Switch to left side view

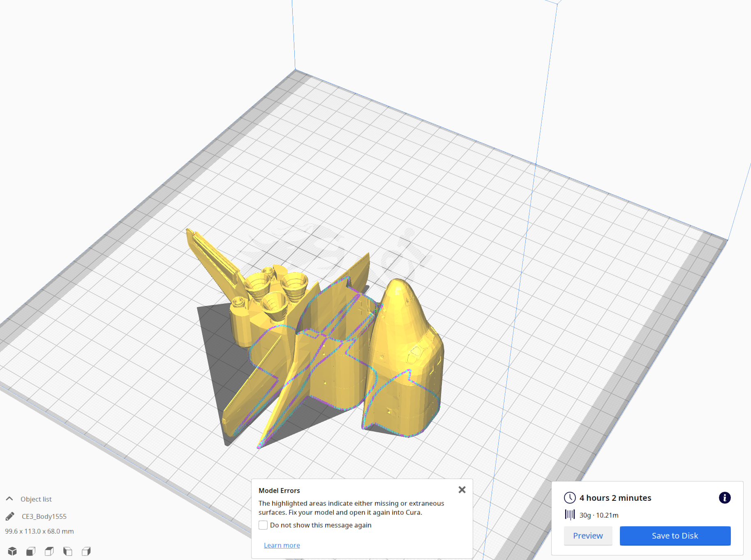67,551
